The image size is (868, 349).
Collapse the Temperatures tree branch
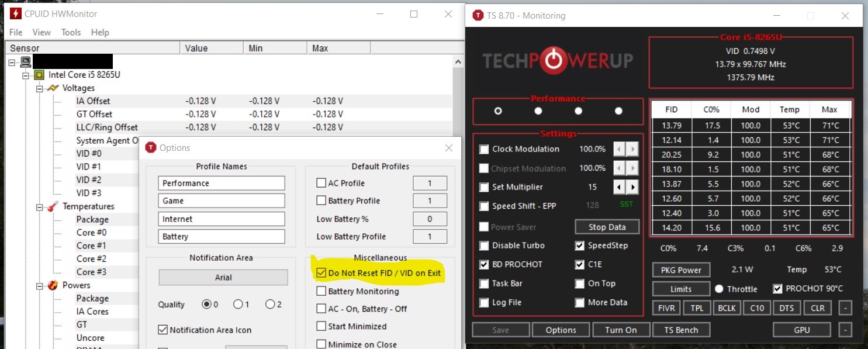click(39, 207)
